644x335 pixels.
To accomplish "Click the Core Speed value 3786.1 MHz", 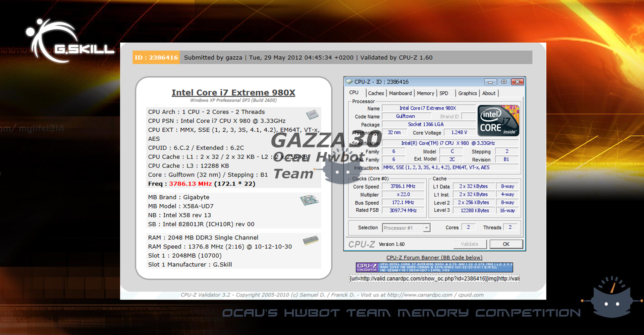I will coord(403,186).
